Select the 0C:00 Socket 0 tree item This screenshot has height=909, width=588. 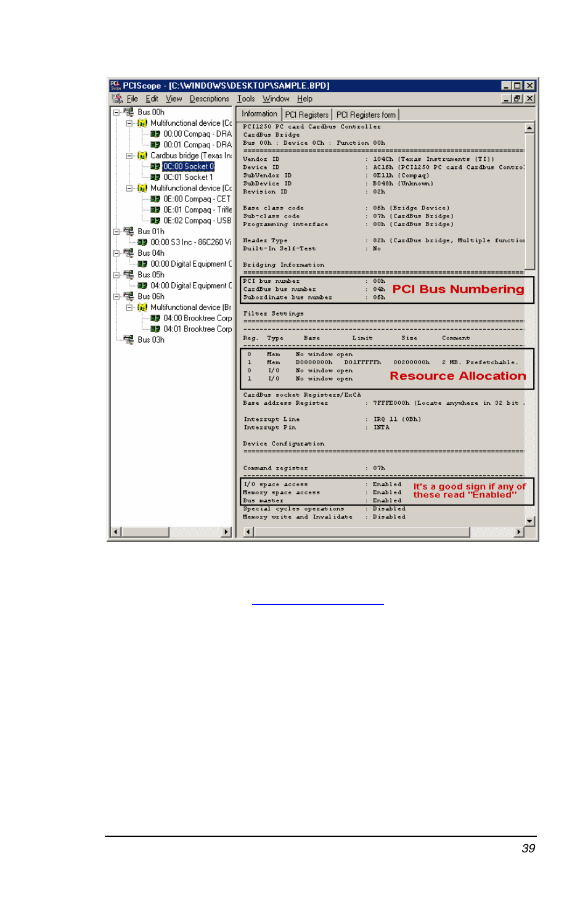[x=189, y=166]
